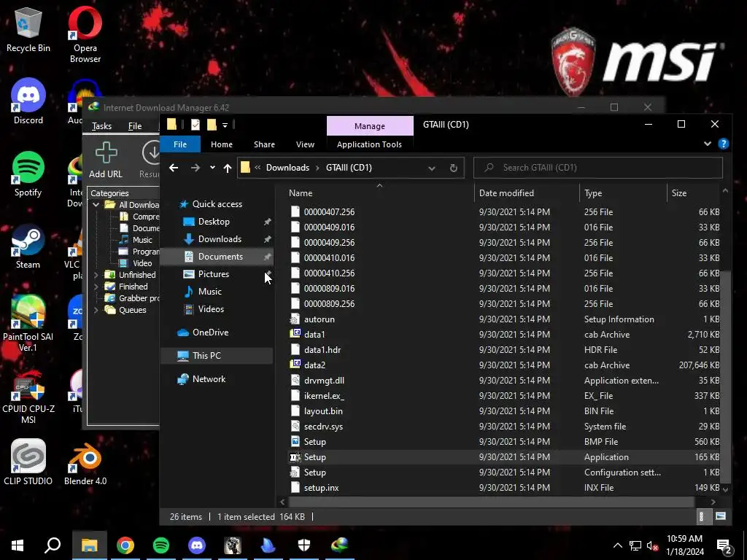The image size is (747, 560).
Task: Open PaintTool SAI desktop shortcut
Action: tap(28, 324)
